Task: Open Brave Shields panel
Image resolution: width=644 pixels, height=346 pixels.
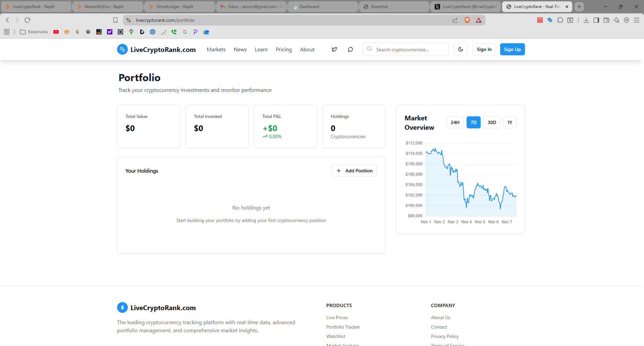Action: pos(468,20)
